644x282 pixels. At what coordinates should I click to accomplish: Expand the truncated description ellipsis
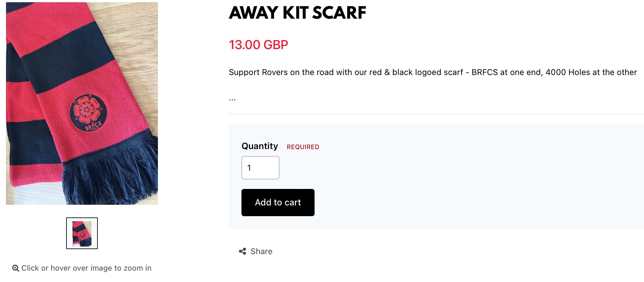click(x=232, y=99)
